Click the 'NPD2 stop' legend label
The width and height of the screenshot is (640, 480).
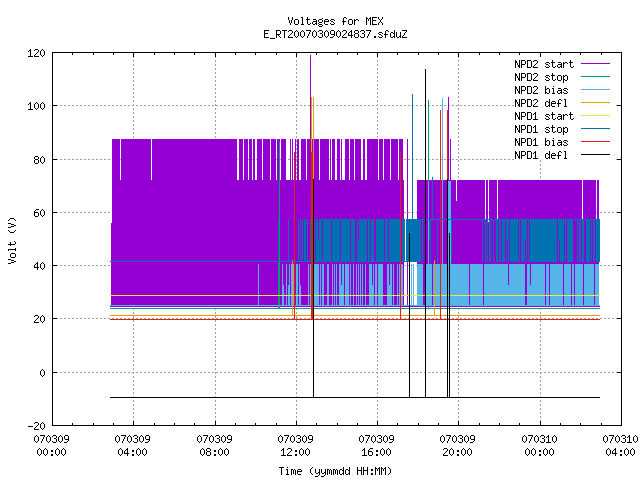[541, 77]
